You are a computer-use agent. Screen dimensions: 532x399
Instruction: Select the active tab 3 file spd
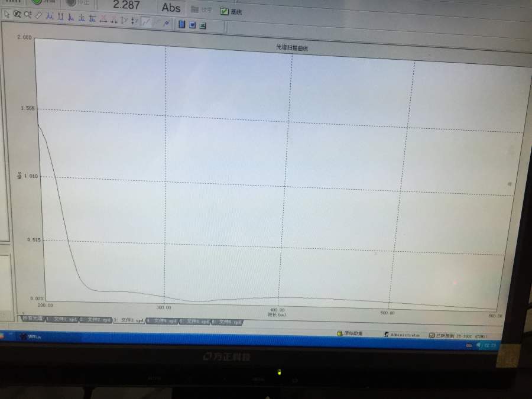tap(129, 320)
